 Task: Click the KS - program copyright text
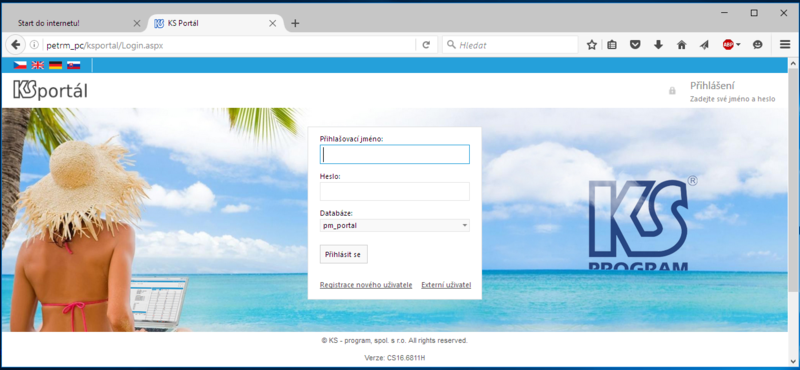pyautogui.click(x=394, y=340)
